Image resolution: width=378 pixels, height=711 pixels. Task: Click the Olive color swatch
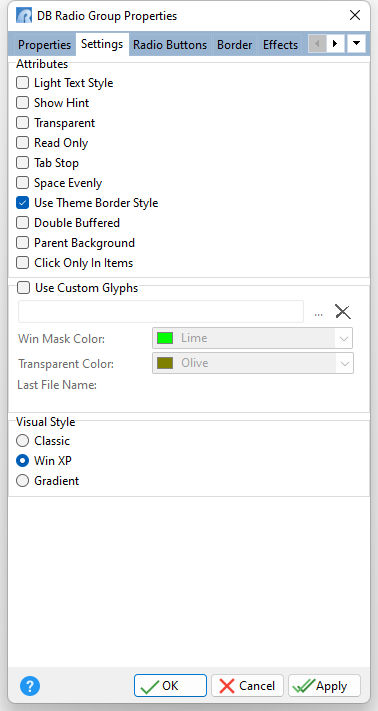point(165,363)
